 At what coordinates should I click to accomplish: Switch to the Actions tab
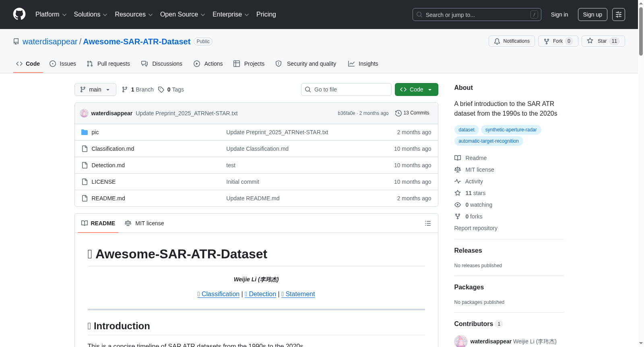208,64
